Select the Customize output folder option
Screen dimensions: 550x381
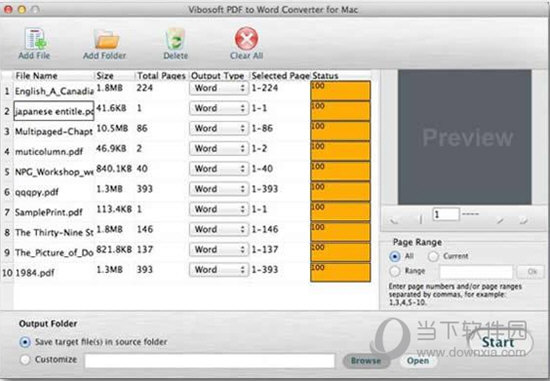click(25, 359)
